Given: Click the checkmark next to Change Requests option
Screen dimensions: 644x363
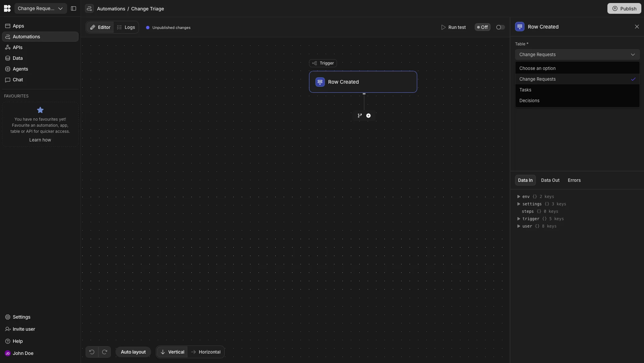Looking at the screenshot, I should point(633,79).
